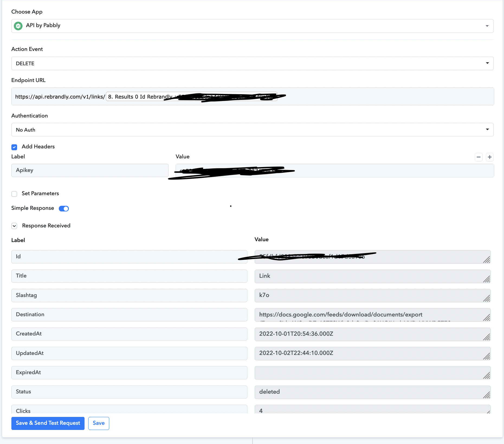
Task: Click the deleted status value field
Action: (373, 392)
